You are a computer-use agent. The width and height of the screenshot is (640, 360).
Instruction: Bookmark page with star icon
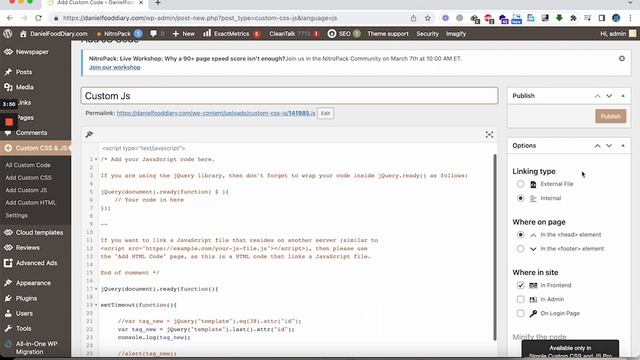427,18
